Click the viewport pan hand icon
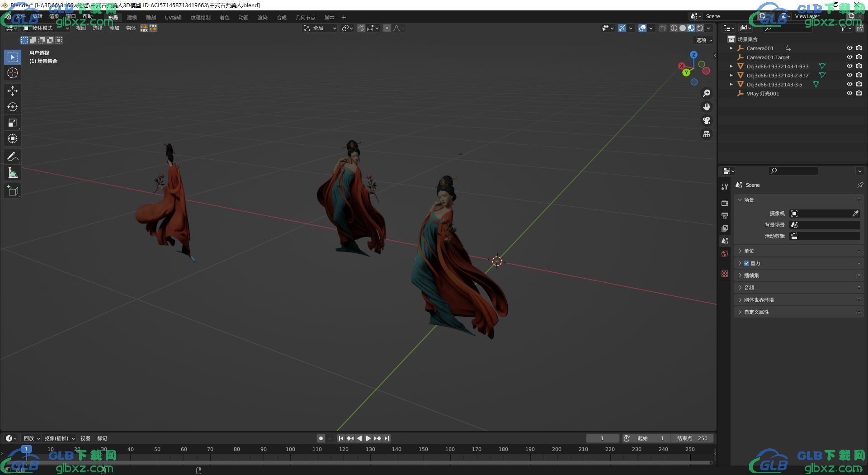The image size is (868, 475). 706,107
